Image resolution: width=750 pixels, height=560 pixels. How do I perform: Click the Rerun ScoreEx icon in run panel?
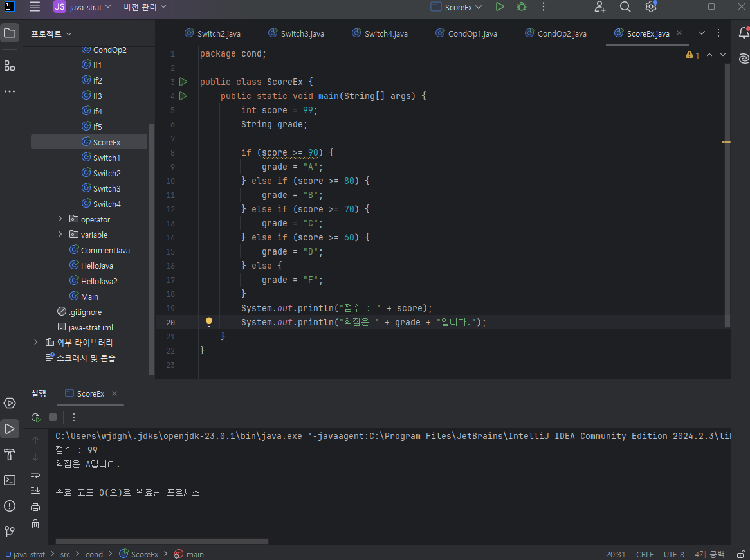[x=36, y=417]
